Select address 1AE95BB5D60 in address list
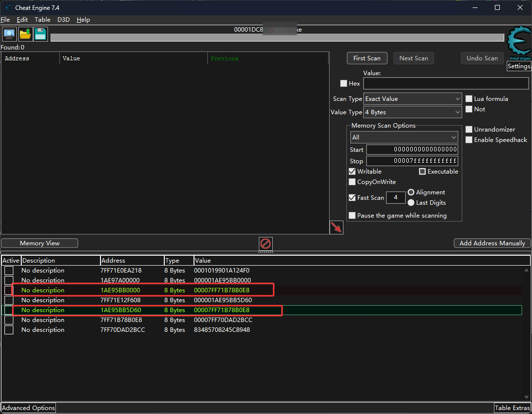 (x=121, y=310)
